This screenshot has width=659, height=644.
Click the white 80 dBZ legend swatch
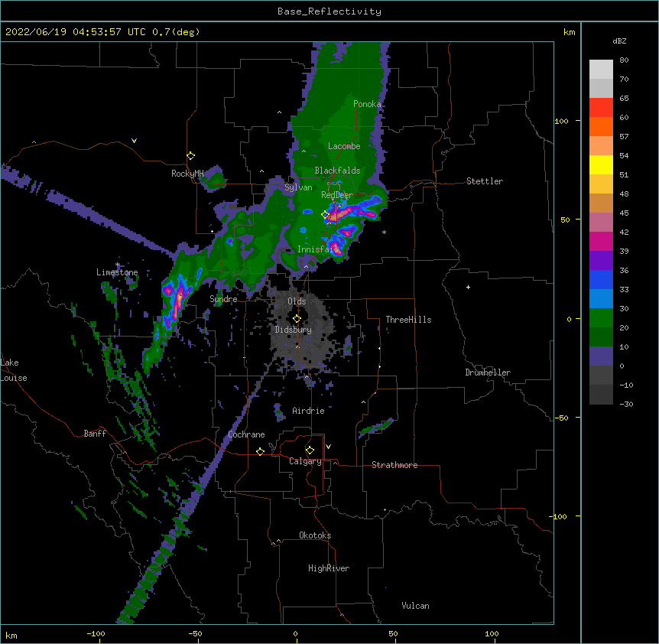pyautogui.click(x=601, y=70)
